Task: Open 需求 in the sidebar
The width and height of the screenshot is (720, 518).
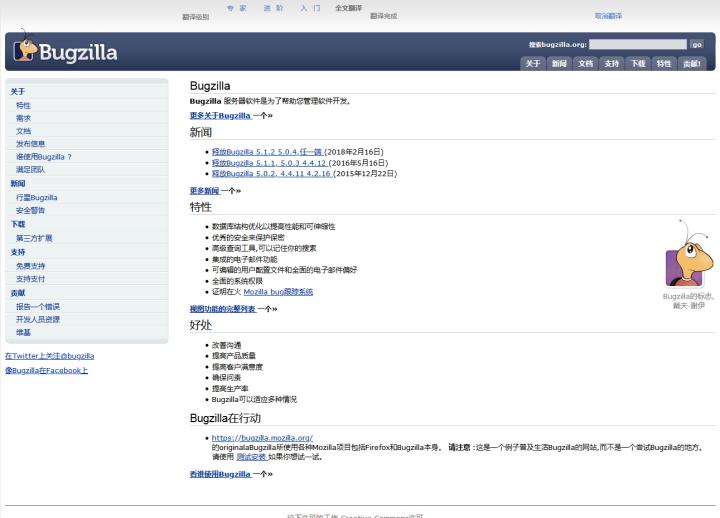Action: pos(23,118)
